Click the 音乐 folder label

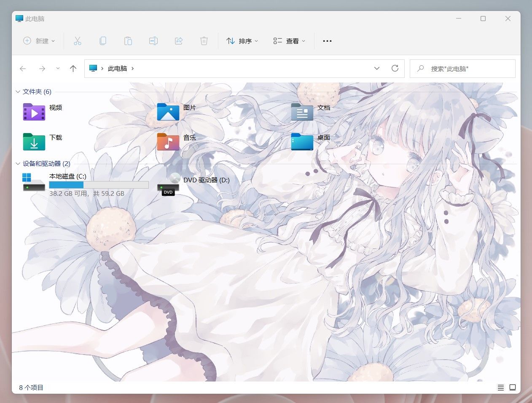(x=190, y=138)
